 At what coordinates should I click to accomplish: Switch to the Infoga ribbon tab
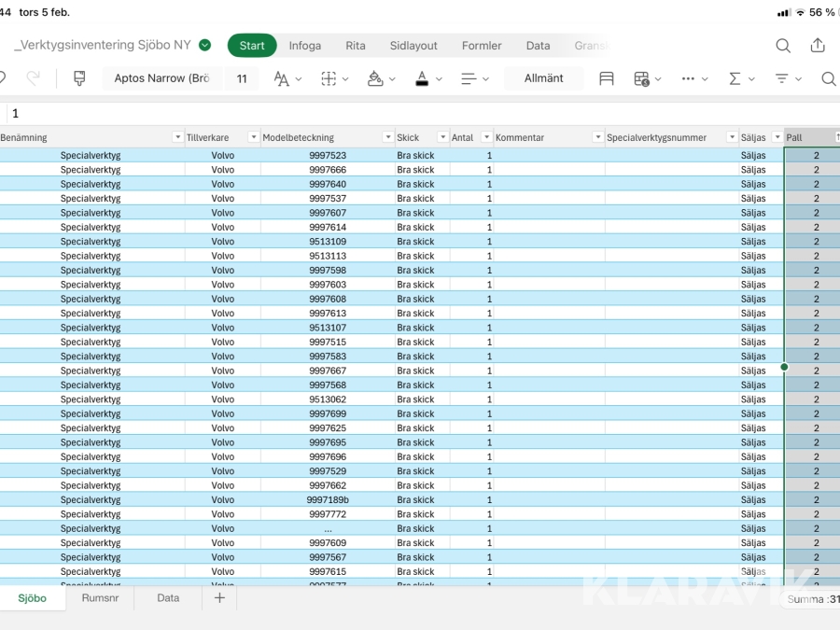pos(304,45)
